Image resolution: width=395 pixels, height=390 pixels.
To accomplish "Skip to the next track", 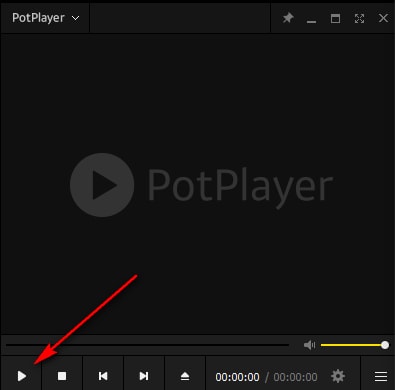I will 144,376.
